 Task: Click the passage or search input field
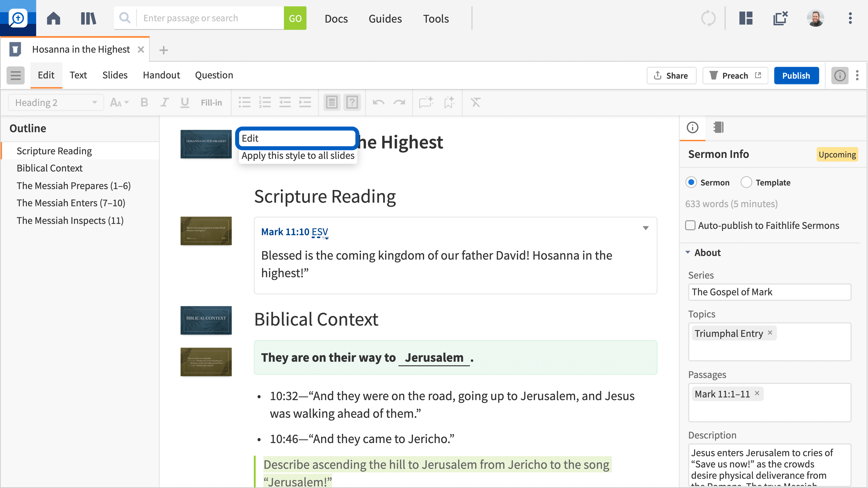tap(210, 18)
